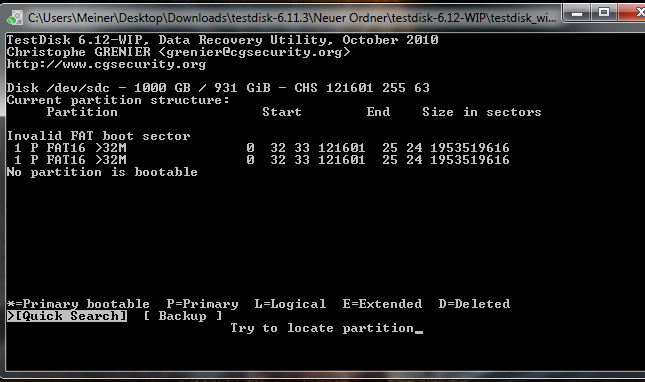Click the 'Start' column header
Screen dimensions: 645x382
click(282, 112)
